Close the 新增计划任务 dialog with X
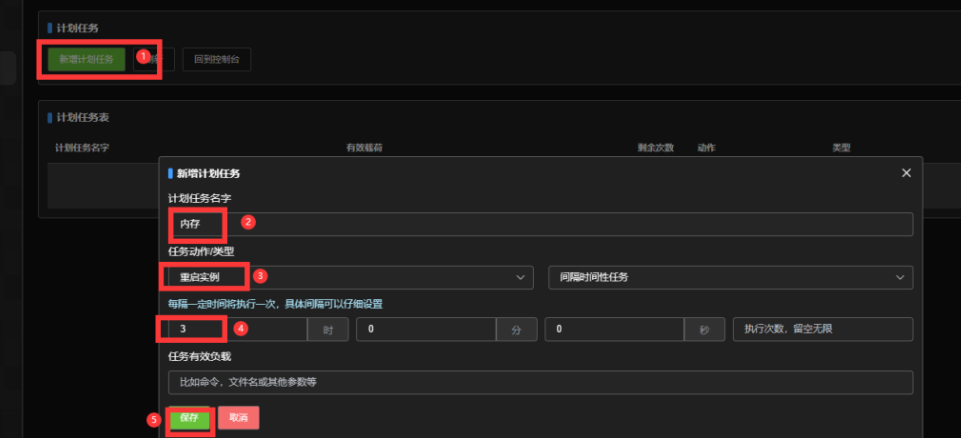Screen dimensions: 961x438 pyautogui.click(x=906, y=173)
